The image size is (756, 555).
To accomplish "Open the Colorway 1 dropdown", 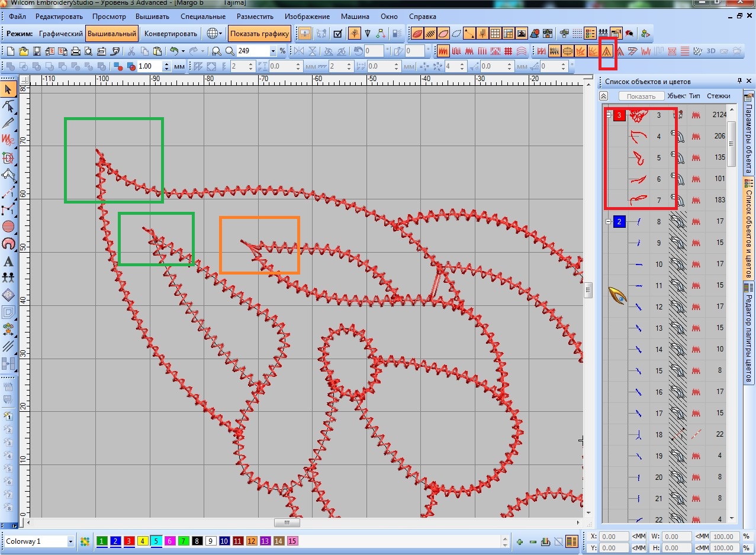I will click(x=70, y=541).
